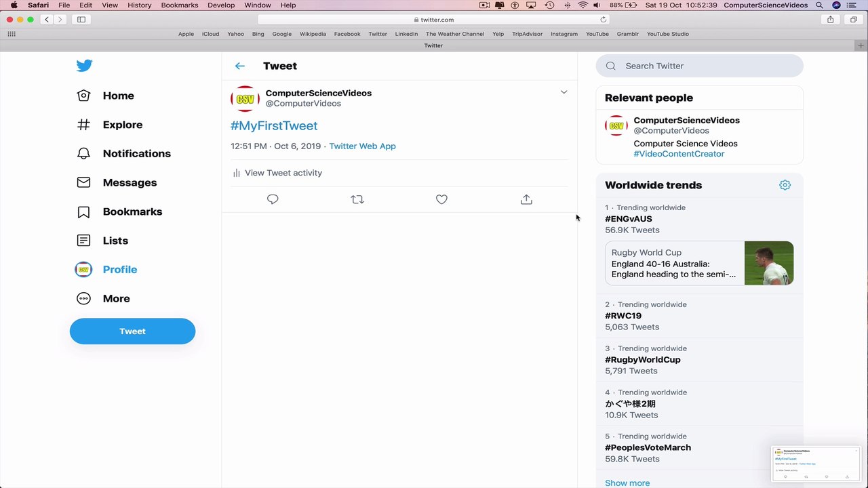Open Messages envelope icon
Image resolution: width=868 pixels, height=488 pixels.
(83, 182)
